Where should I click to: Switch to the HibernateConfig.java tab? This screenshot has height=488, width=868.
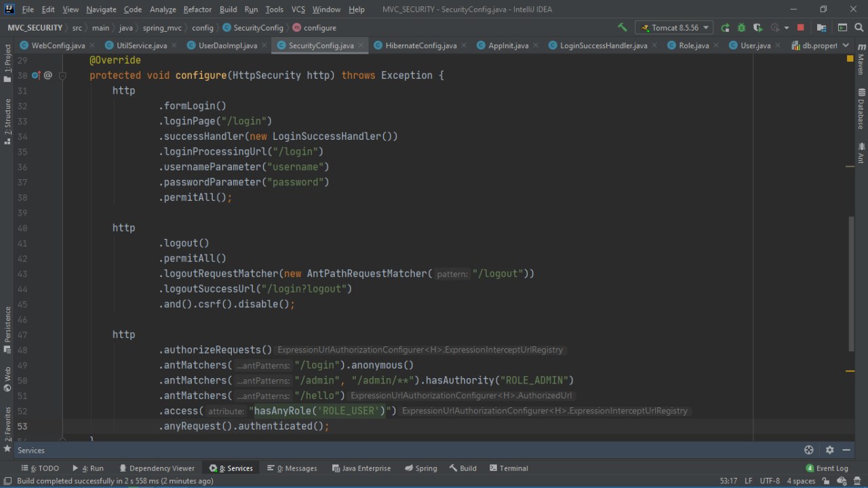tap(420, 45)
